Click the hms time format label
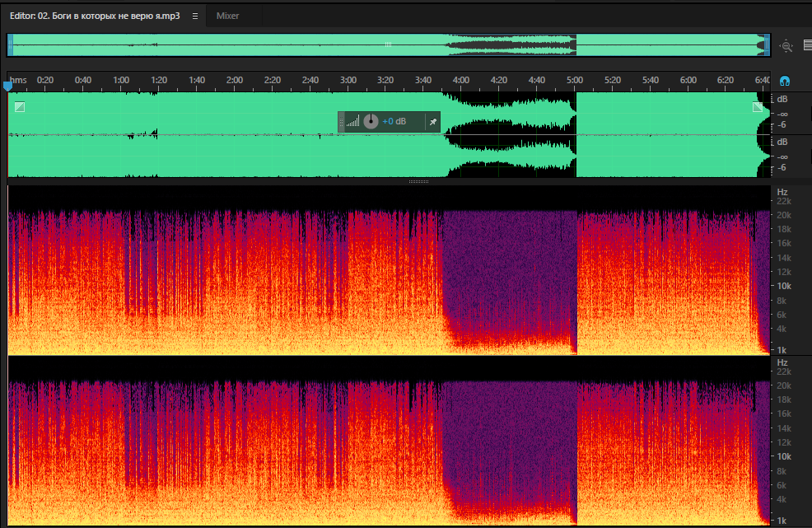 coord(18,80)
